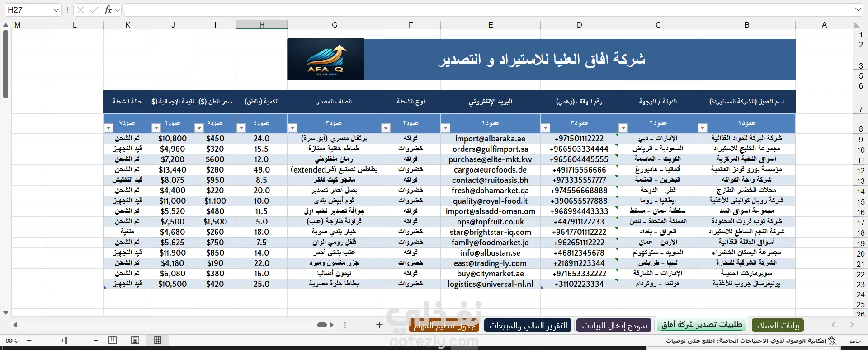Switch to Page Layout view in status bar
Image resolution: width=868 pixels, height=350 pixels.
135,341
